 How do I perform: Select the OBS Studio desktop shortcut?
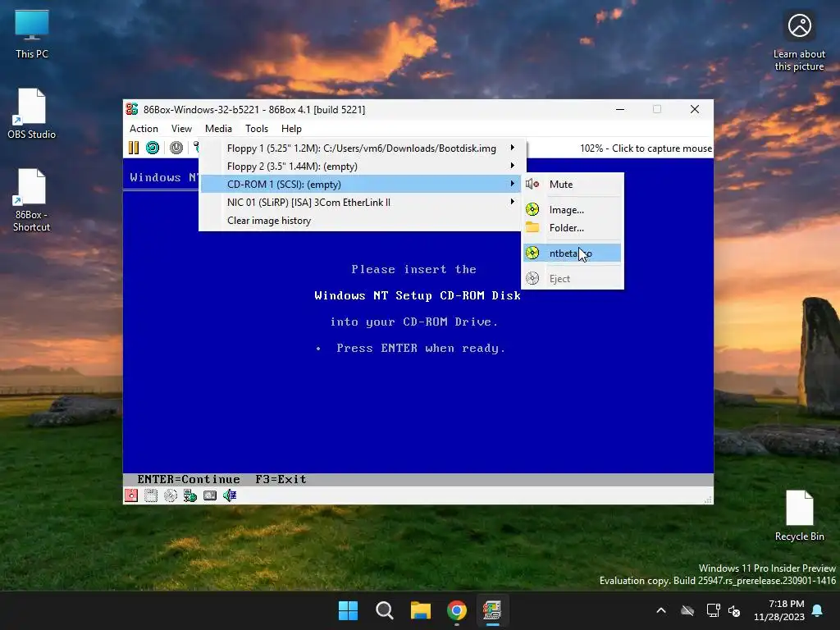(32, 114)
